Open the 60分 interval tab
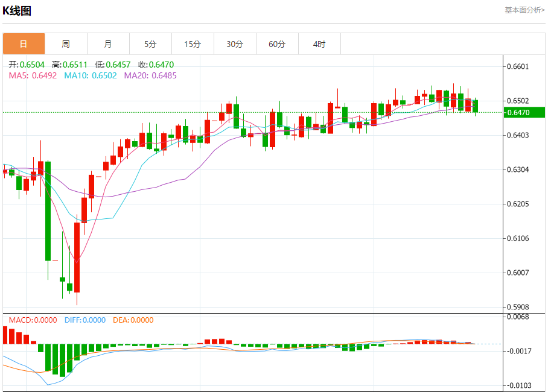The width and height of the screenshot is (548, 392). coord(278,44)
